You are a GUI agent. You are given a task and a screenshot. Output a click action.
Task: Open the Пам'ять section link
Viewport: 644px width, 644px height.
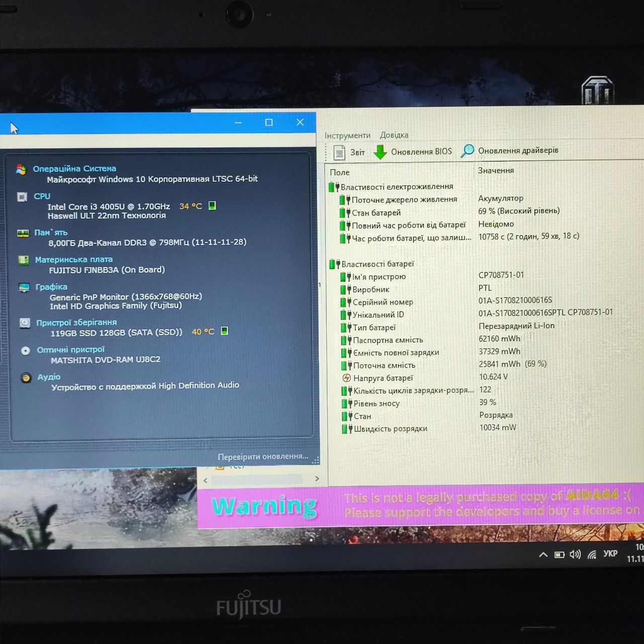pyautogui.click(x=51, y=232)
